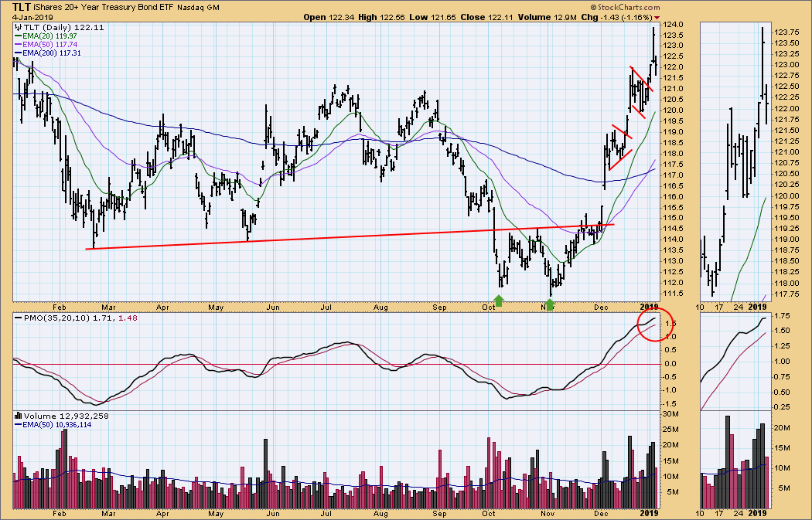
Task: Click the '124.0' price axis label
Action: point(674,24)
